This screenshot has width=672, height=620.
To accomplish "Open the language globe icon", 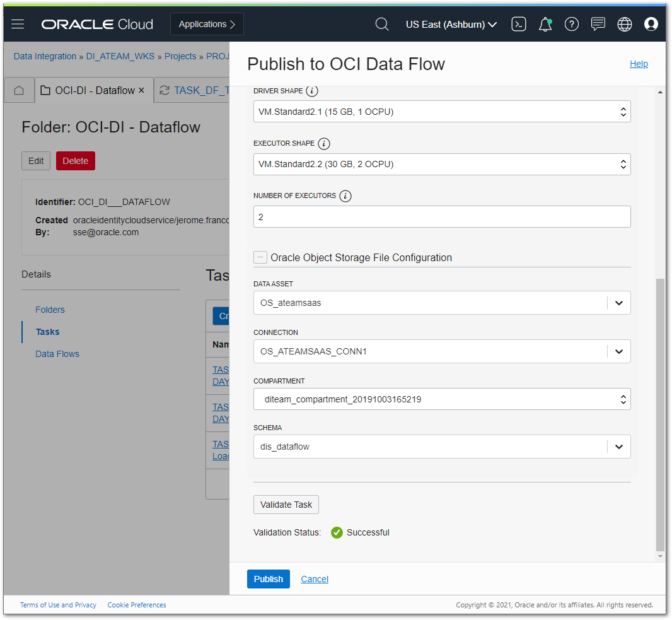I will click(x=624, y=24).
